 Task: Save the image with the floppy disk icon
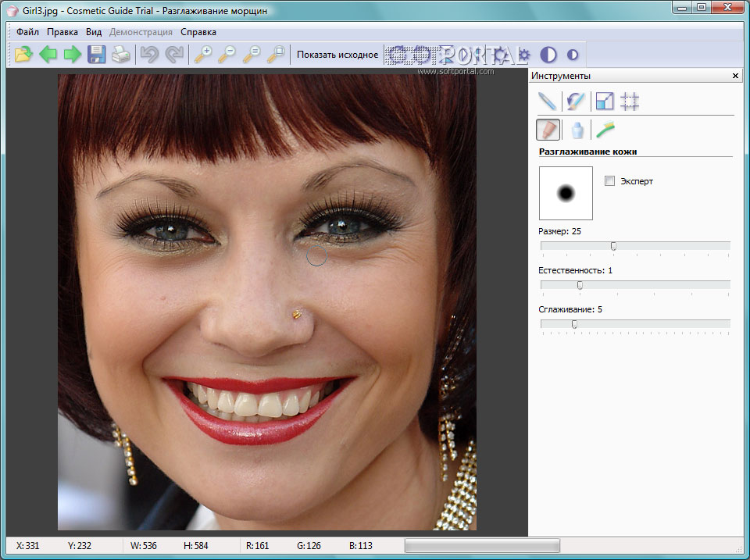97,55
